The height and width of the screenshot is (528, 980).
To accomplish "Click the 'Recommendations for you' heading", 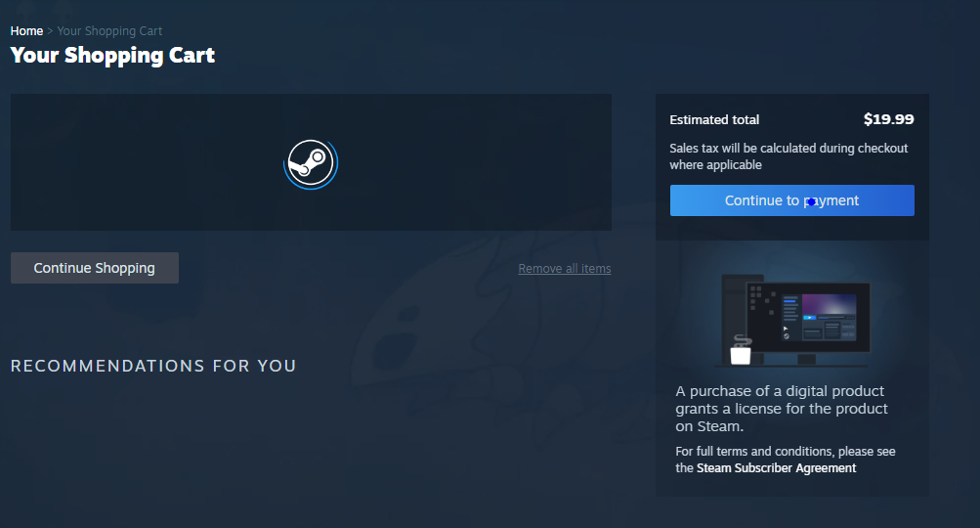I will 152,366.
